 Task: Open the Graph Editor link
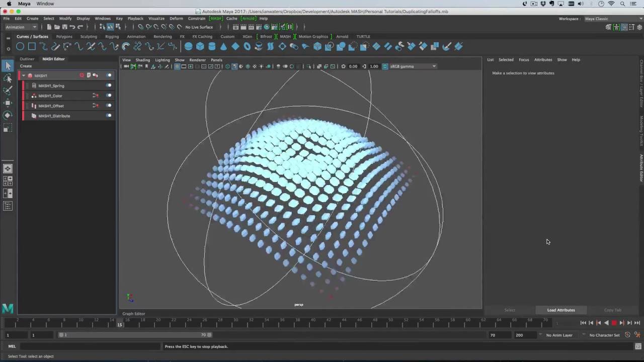tap(133, 314)
